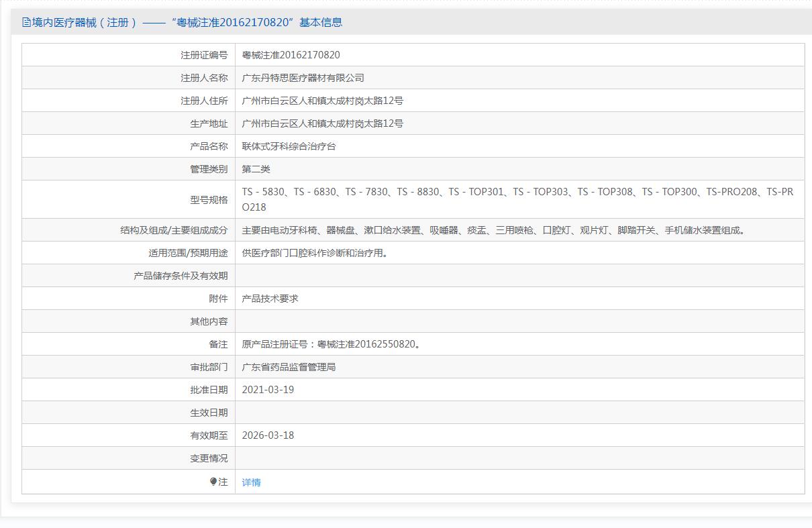The height and width of the screenshot is (528, 812).
Task: Click the 批准日期 label
Action: [209, 390]
